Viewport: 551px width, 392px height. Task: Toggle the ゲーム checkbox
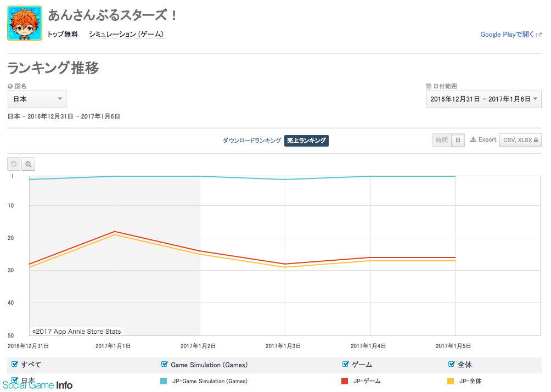(x=345, y=364)
